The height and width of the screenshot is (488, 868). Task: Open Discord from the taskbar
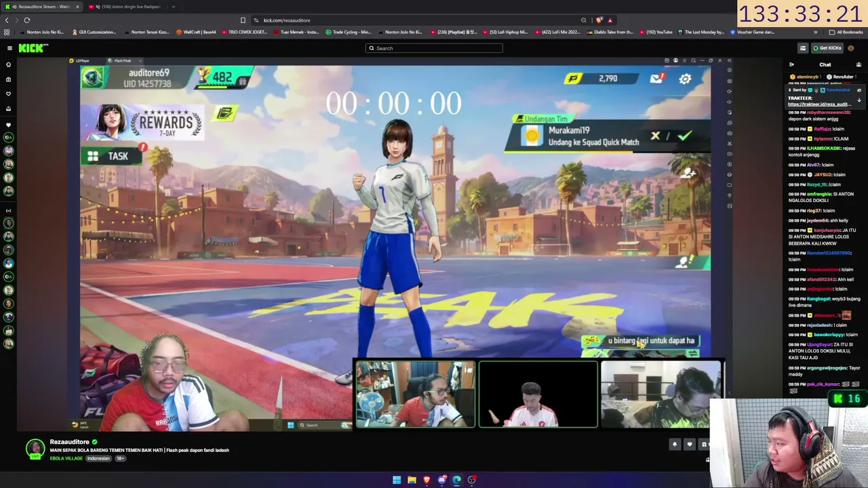[x=441, y=480]
